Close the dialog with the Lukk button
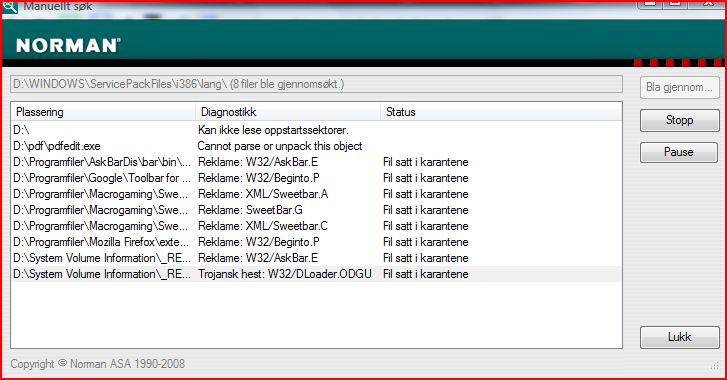Image resolution: width=727 pixels, height=380 pixels. coord(680,337)
